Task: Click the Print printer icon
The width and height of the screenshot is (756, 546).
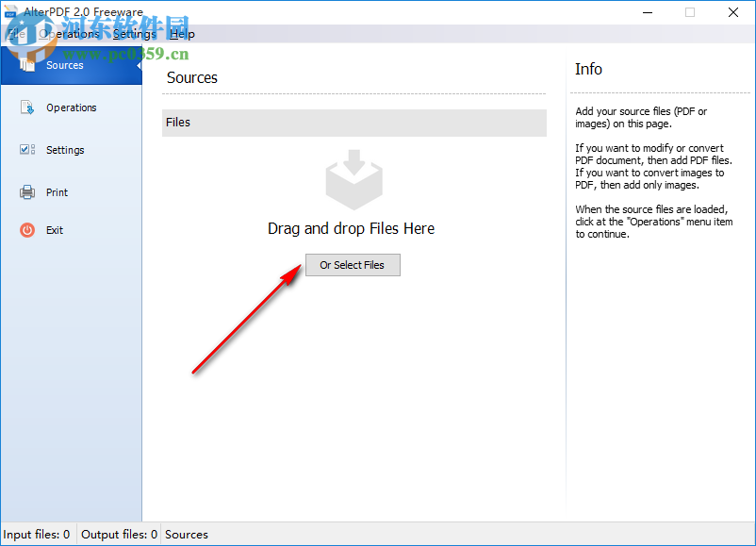Action: tap(28, 191)
